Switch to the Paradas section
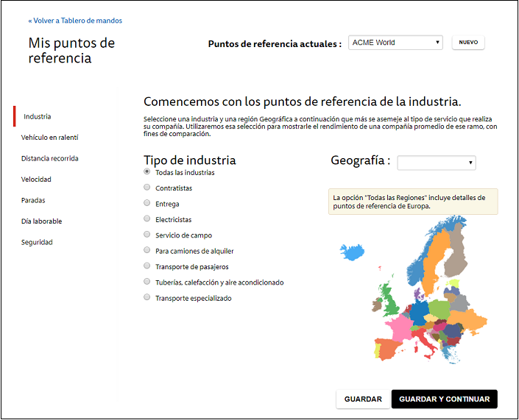The width and height of the screenshot is (519, 420). click(x=33, y=200)
